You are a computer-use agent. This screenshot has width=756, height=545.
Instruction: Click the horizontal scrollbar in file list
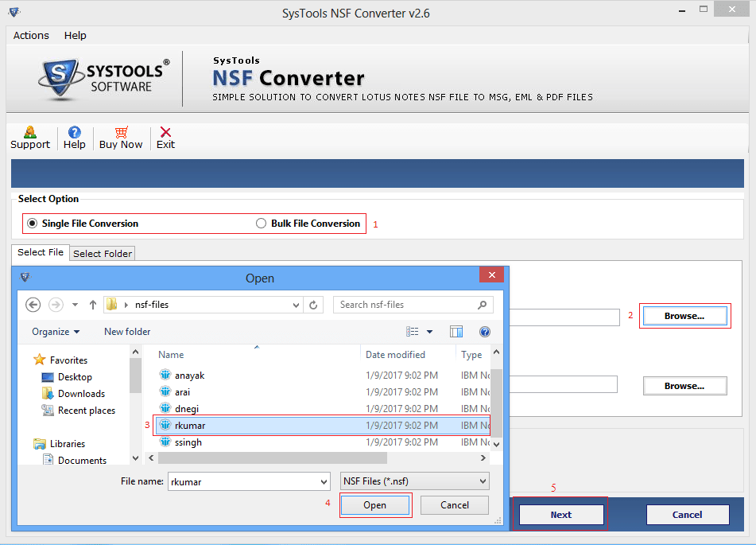(x=273, y=457)
